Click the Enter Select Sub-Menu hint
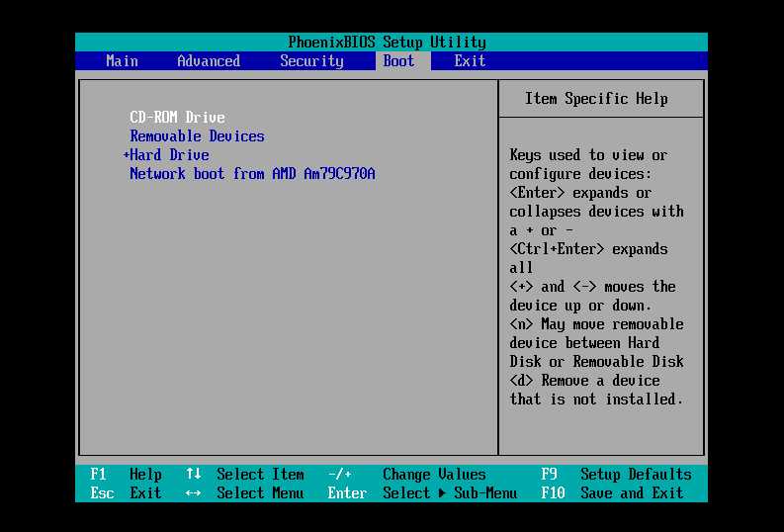This screenshot has height=532, width=784. coord(422,493)
